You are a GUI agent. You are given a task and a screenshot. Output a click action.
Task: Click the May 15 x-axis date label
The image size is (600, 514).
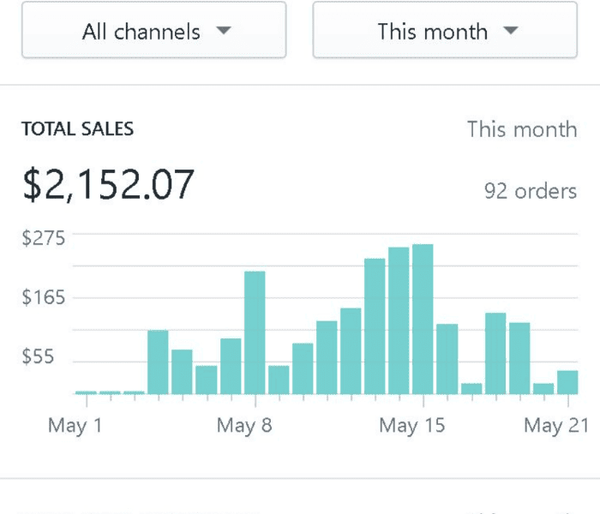(x=412, y=426)
